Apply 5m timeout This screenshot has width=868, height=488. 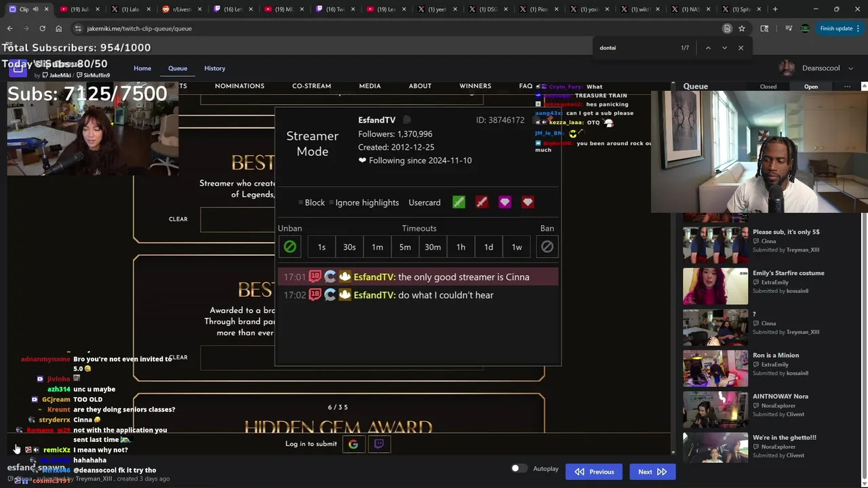[405, 247]
